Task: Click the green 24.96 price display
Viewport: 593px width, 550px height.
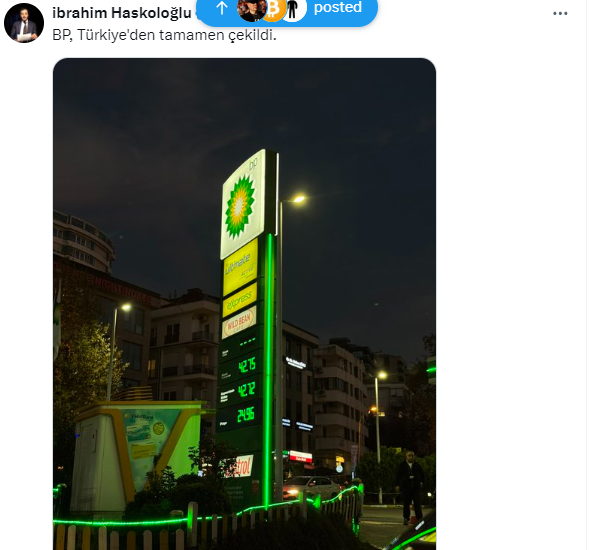Action: tap(245, 415)
